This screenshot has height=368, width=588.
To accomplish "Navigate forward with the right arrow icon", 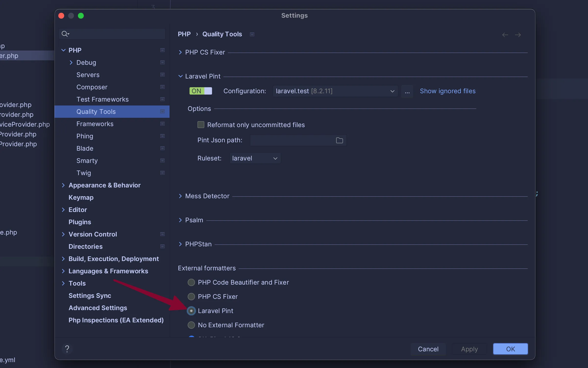I will click(518, 35).
